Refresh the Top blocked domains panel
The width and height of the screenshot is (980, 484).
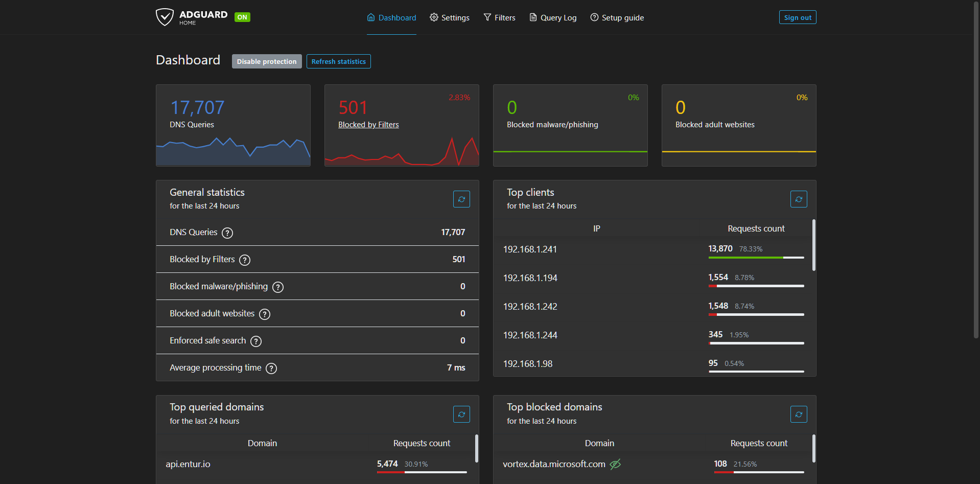click(798, 414)
